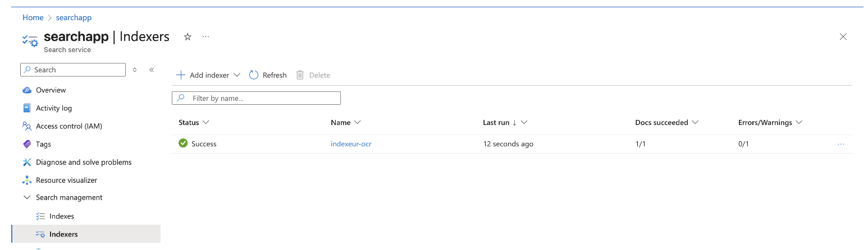The image size is (868, 250).
Task: Collapse the sidebar with double-chevron icon
Action: point(152,70)
